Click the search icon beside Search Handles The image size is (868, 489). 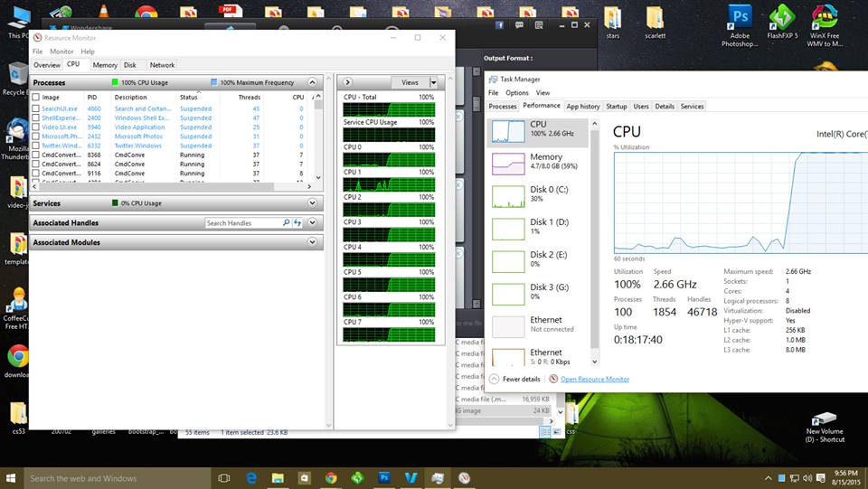[287, 223]
